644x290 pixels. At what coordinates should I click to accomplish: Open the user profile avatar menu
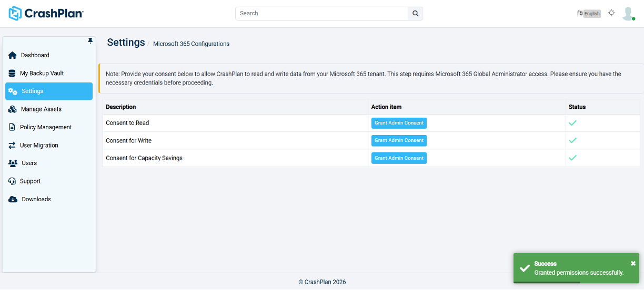coord(628,14)
